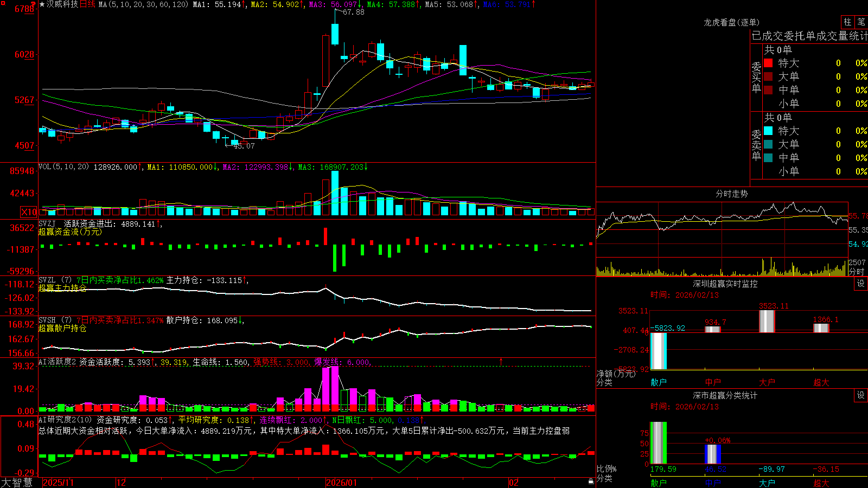
Task: Click the X10 volume scale indicator
Action: (29, 212)
